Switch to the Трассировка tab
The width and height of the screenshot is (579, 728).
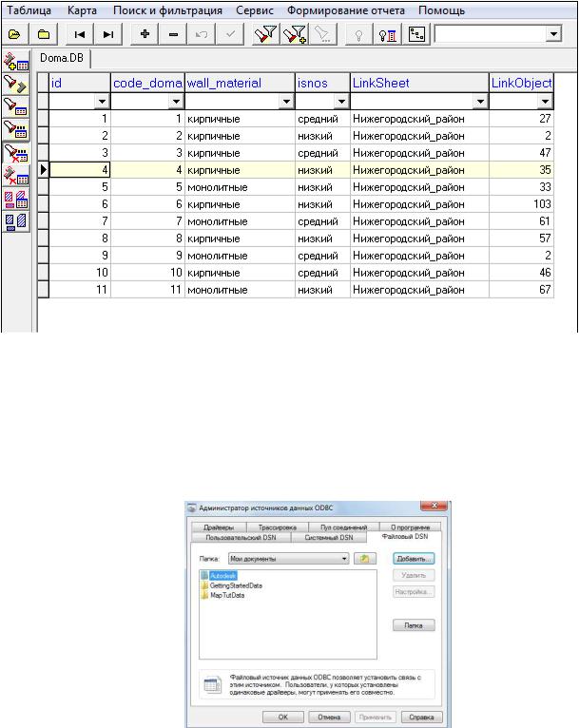click(x=278, y=527)
